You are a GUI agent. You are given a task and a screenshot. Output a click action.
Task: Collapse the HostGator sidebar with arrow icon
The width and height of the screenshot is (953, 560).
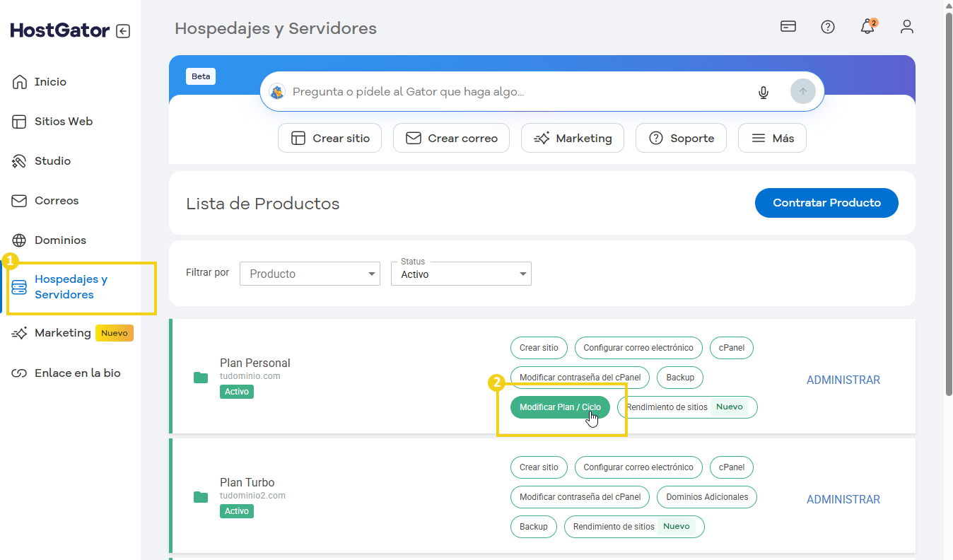click(124, 31)
